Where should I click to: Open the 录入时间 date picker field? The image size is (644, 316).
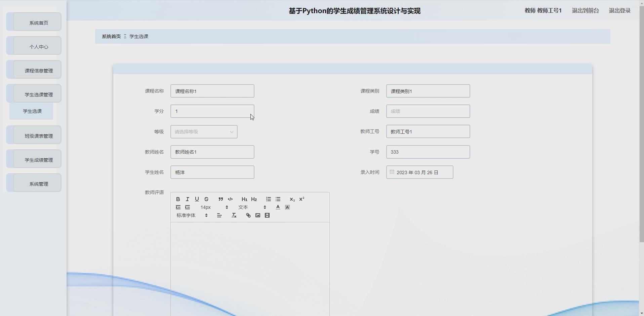coord(420,172)
